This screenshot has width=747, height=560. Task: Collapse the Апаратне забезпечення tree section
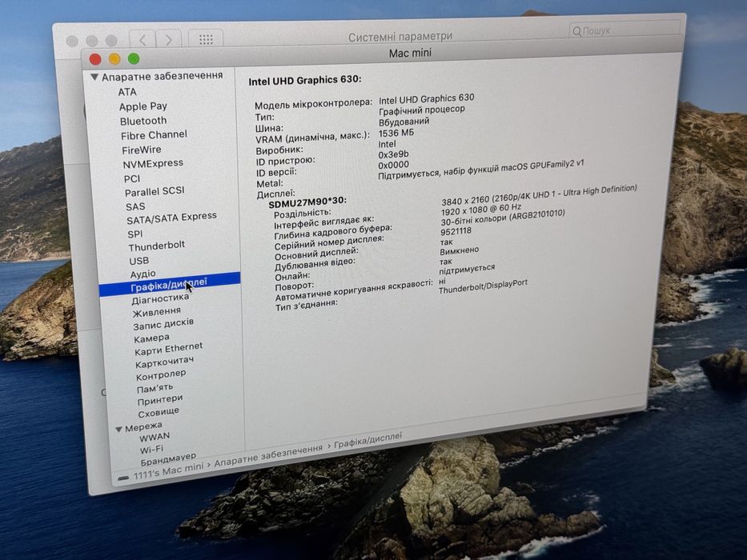[94, 77]
